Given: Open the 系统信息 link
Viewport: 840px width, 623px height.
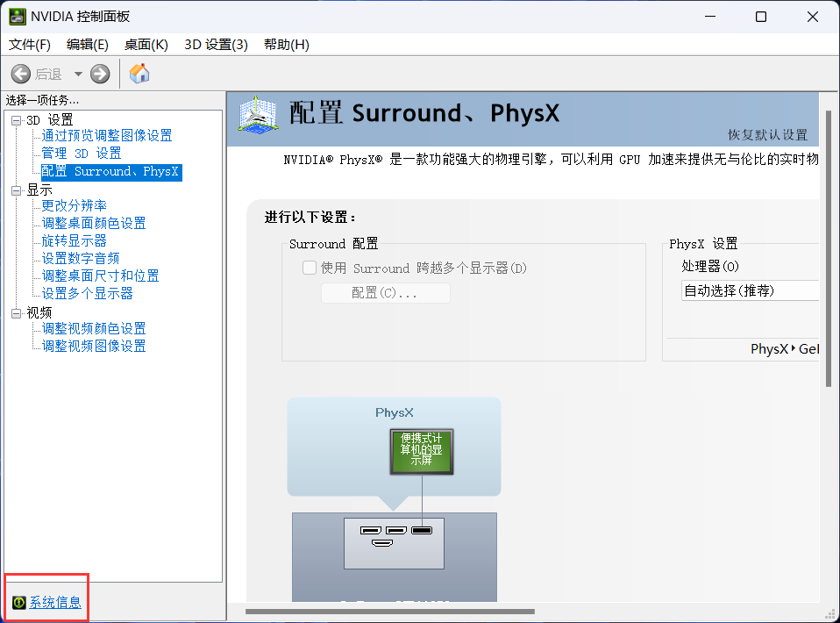Looking at the screenshot, I should pos(55,603).
